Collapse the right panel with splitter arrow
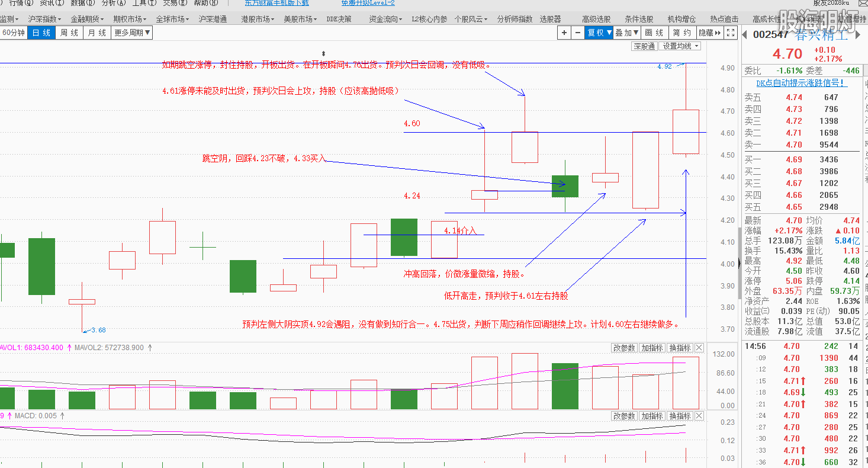This screenshot has height=468, width=868. coord(738,264)
